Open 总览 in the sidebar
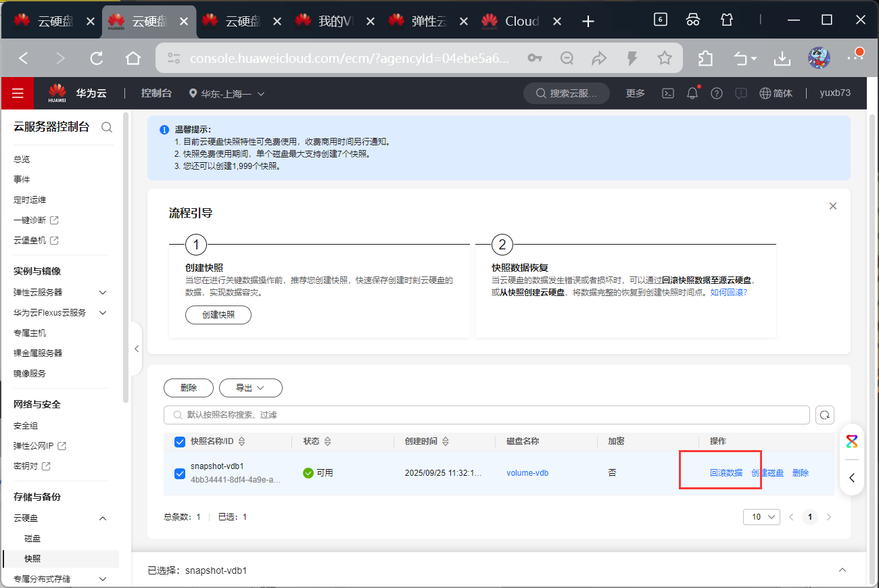This screenshot has width=879, height=588. [22, 160]
